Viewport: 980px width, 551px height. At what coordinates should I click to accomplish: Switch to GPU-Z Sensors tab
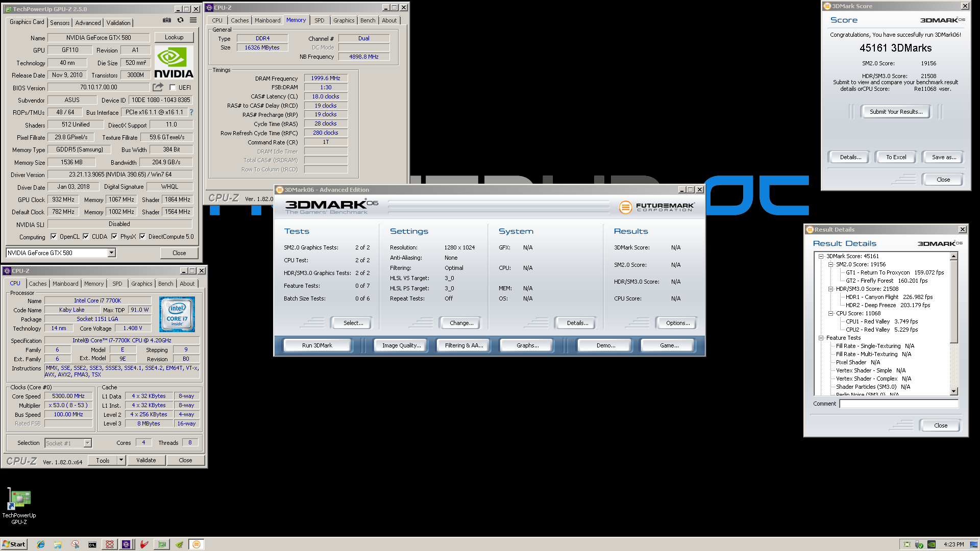[x=60, y=23]
